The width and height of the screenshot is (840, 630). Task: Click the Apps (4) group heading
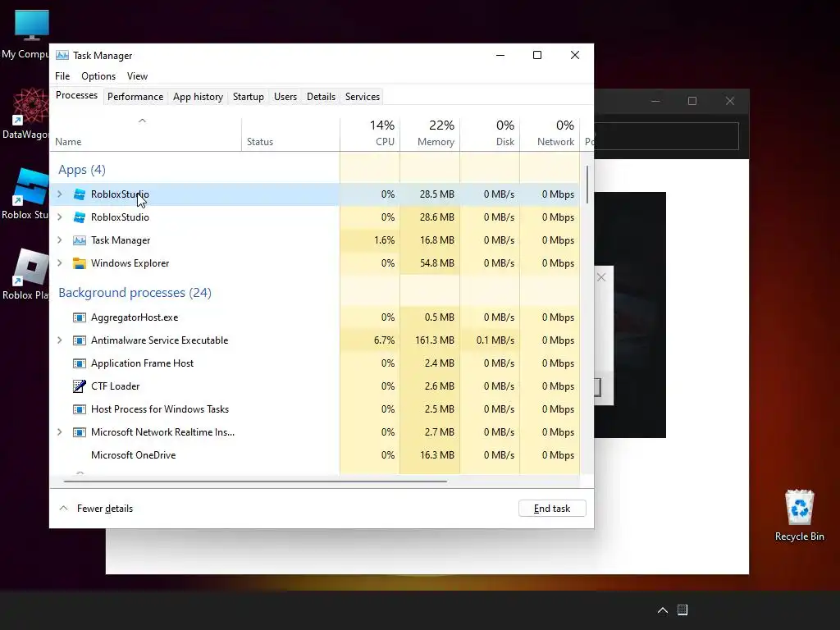click(82, 170)
